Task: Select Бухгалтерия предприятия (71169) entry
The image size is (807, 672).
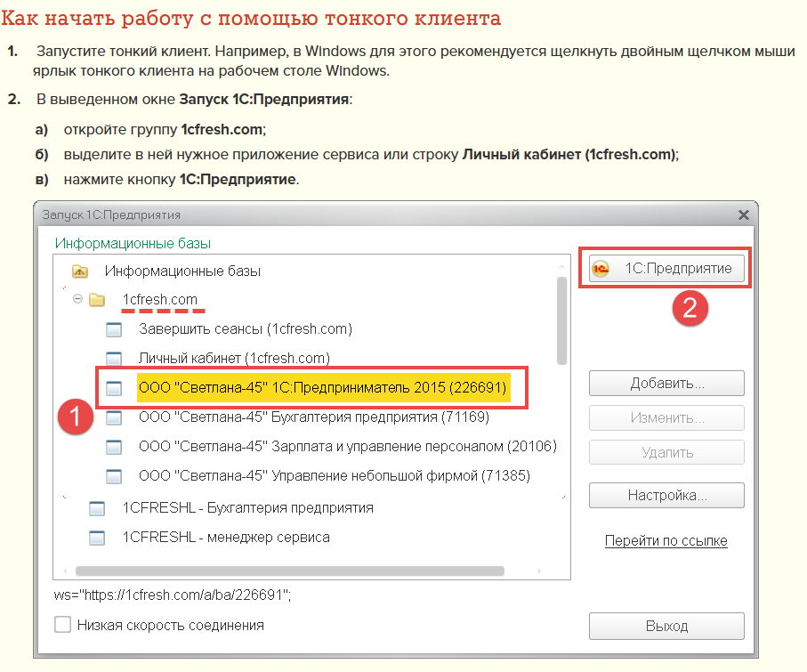Action: pos(314,417)
